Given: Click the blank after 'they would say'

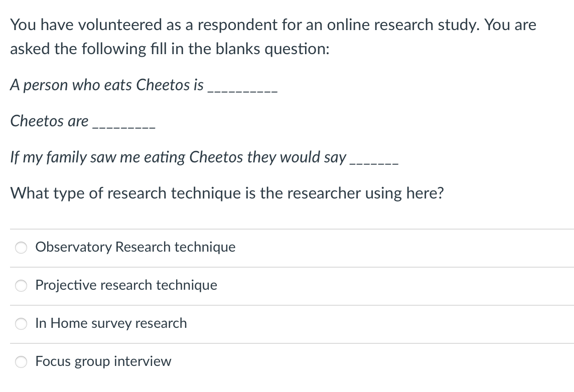Looking at the screenshot, I should click(x=374, y=162).
